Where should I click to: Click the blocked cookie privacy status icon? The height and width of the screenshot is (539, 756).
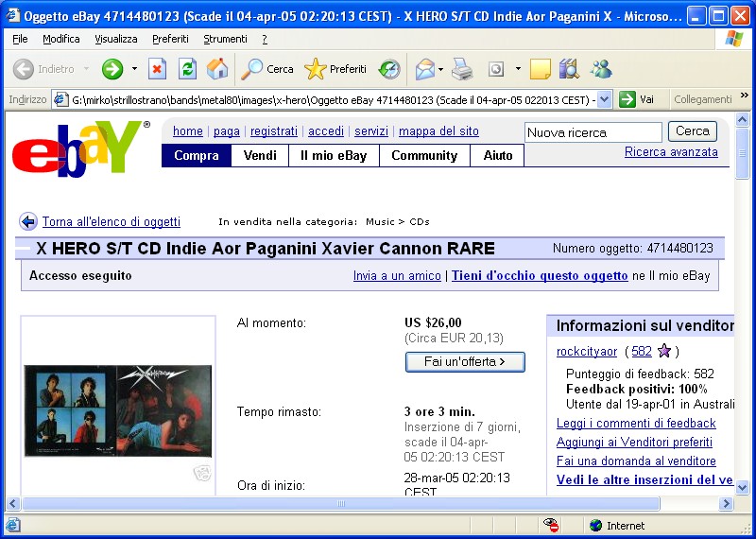point(551,525)
